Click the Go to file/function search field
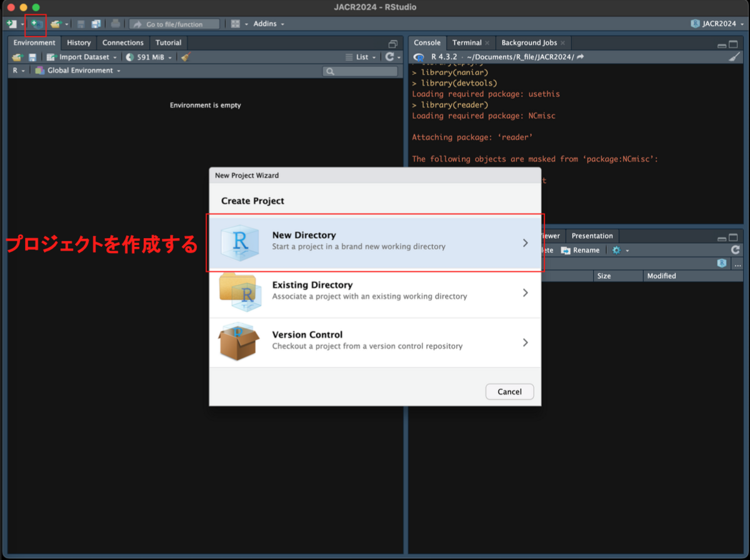 pos(174,24)
